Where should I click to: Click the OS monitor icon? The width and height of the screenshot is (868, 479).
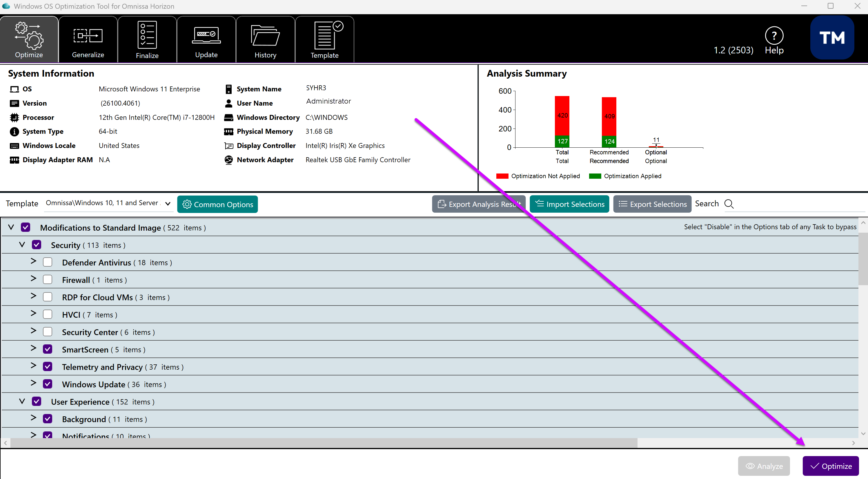point(14,89)
